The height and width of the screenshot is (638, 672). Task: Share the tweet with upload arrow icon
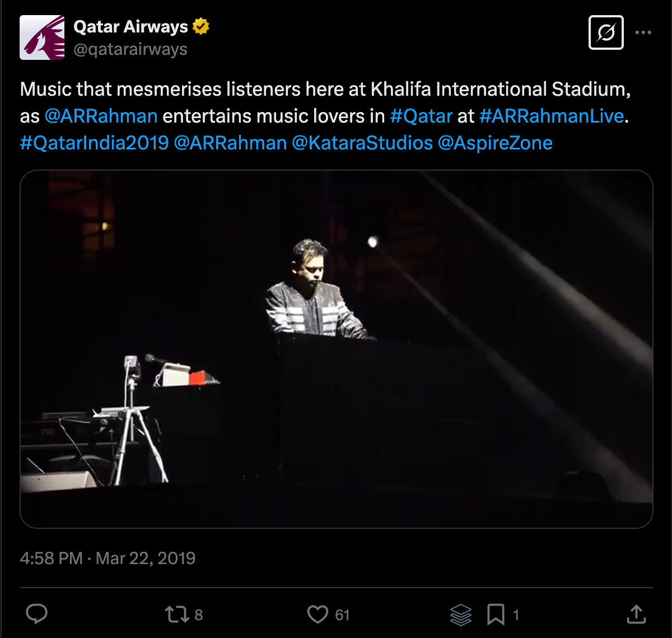(636, 614)
